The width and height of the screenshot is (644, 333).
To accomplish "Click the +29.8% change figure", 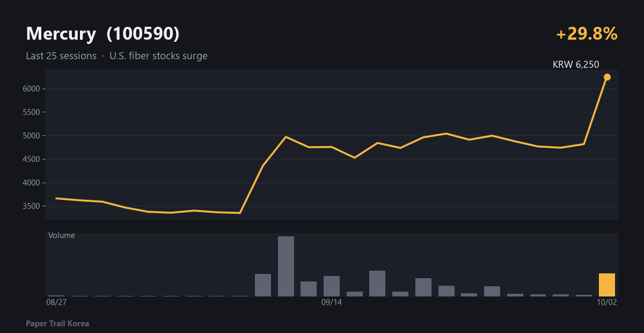I will click(x=587, y=34).
